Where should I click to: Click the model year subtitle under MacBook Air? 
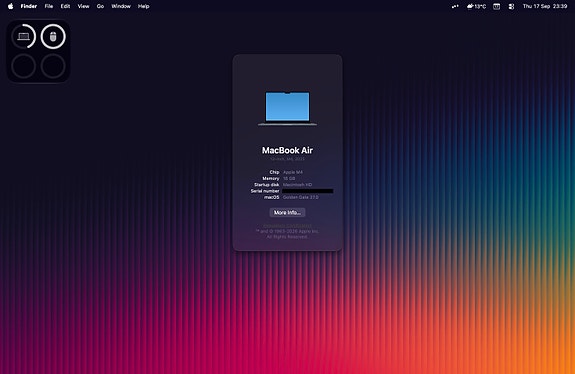287,159
